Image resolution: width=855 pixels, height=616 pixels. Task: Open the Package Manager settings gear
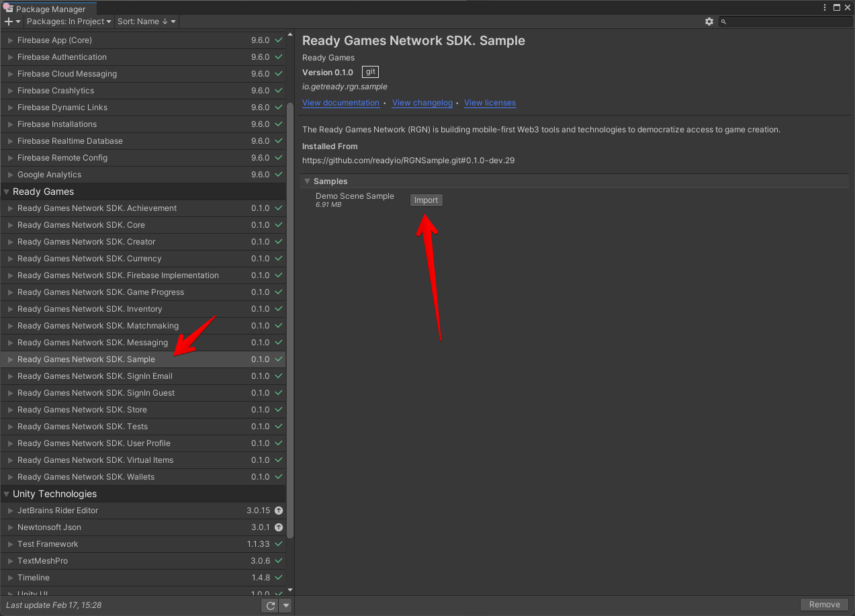pos(709,21)
